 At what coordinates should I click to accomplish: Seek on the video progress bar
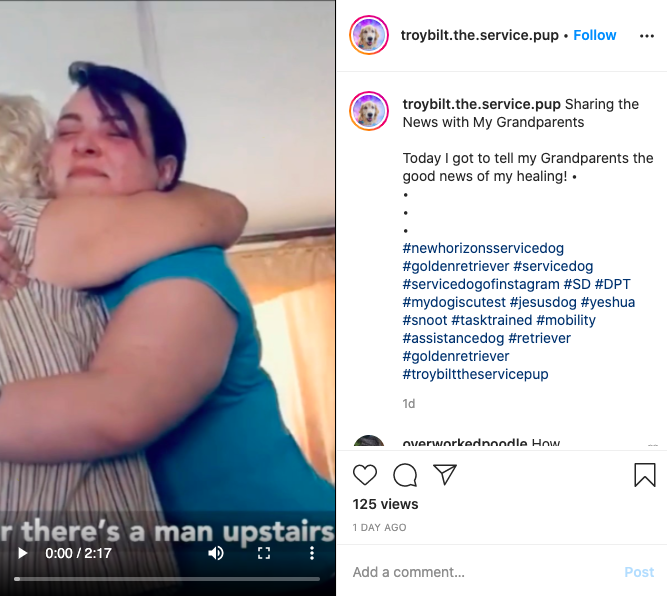(167, 579)
